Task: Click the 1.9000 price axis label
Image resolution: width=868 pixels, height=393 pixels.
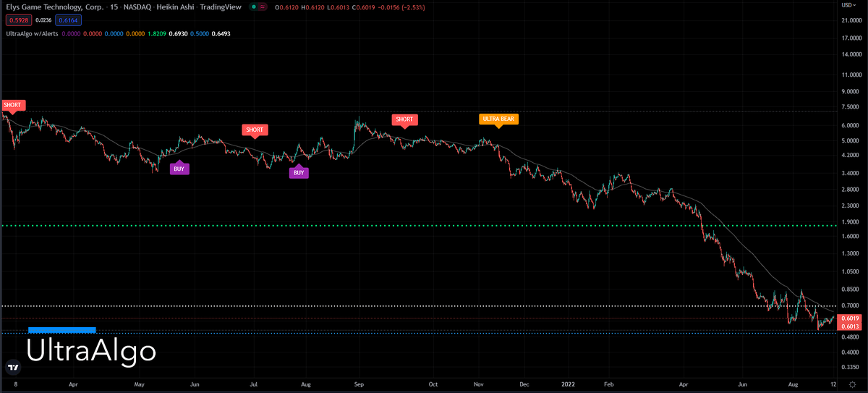Action: pyautogui.click(x=849, y=223)
